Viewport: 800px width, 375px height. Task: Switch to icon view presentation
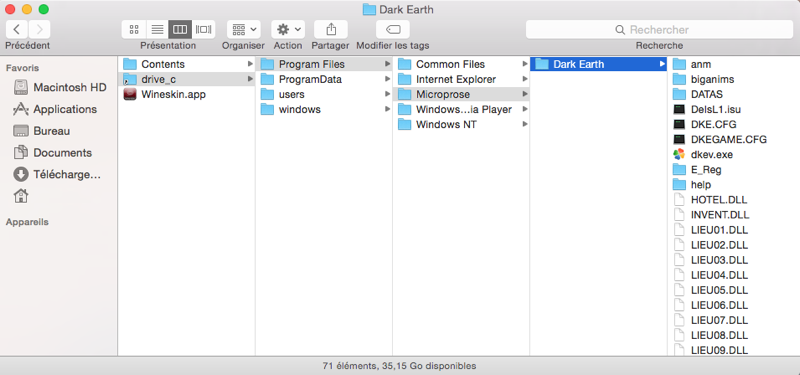point(134,29)
